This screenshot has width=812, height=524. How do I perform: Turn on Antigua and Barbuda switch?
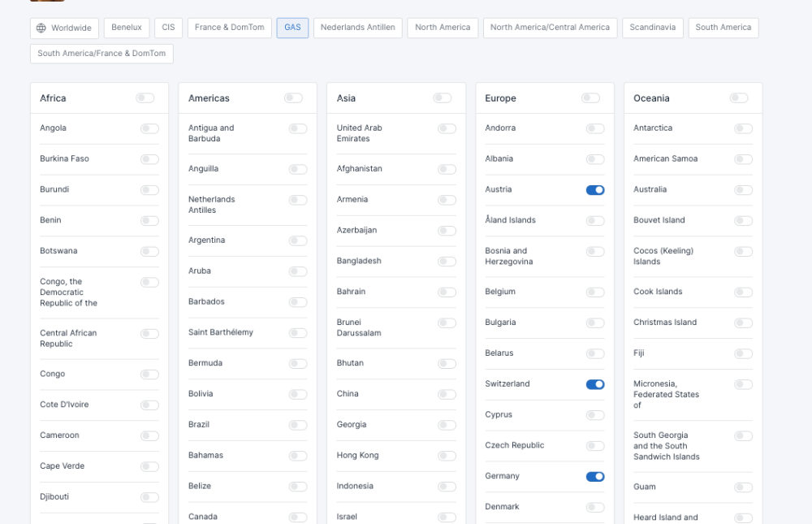tap(298, 128)
